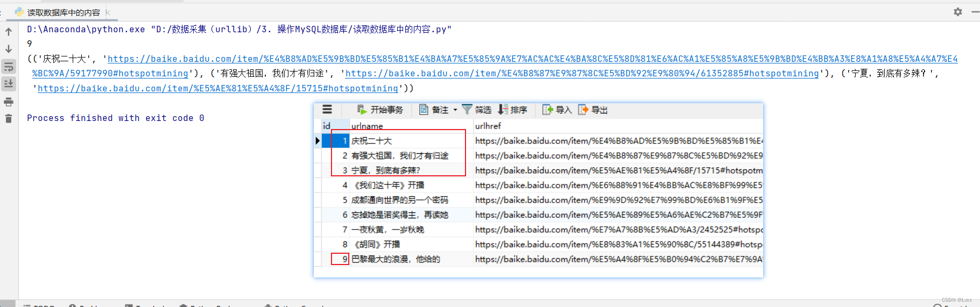Click 导入 import button
The height and width of the screenshot is (307, 980).
pos(557,110)
